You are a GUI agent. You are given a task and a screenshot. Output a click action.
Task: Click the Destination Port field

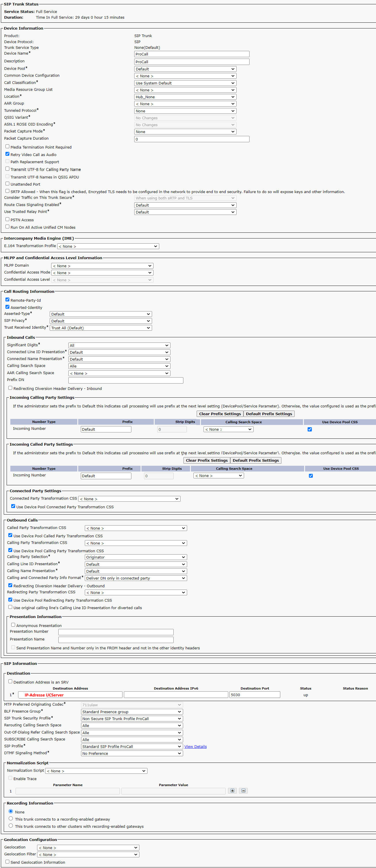pos(255,694)
